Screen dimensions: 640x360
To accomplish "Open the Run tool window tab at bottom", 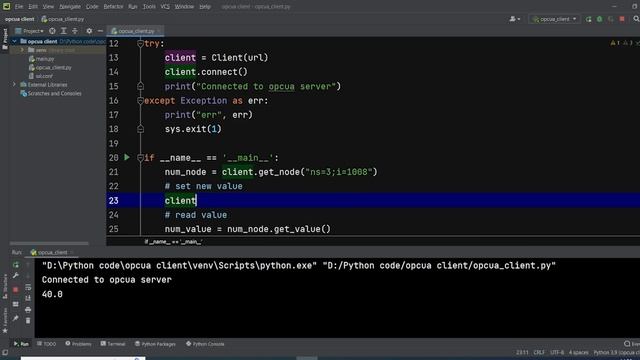I will coord(21,344).
